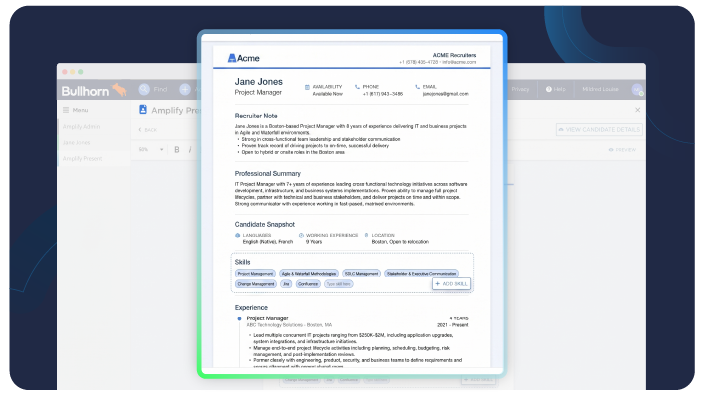The image size is (705, 396).
Task: Click the Email icon on resume
Action: pos(418,87)
